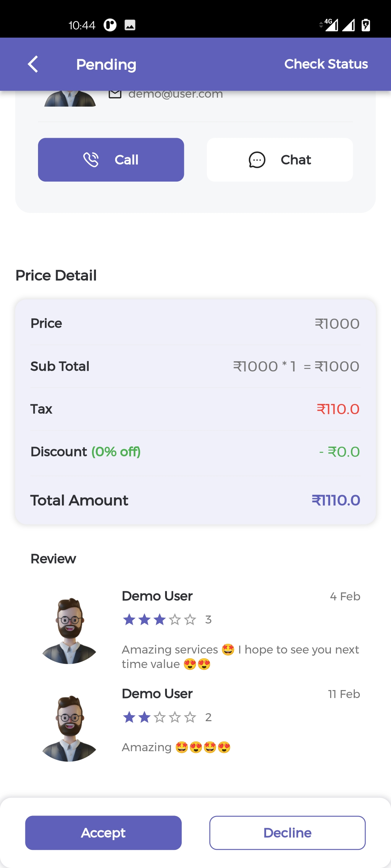This screenshot has height=868, width=391.
Task: Tap the phone icon on Call button
Action: 91,160
